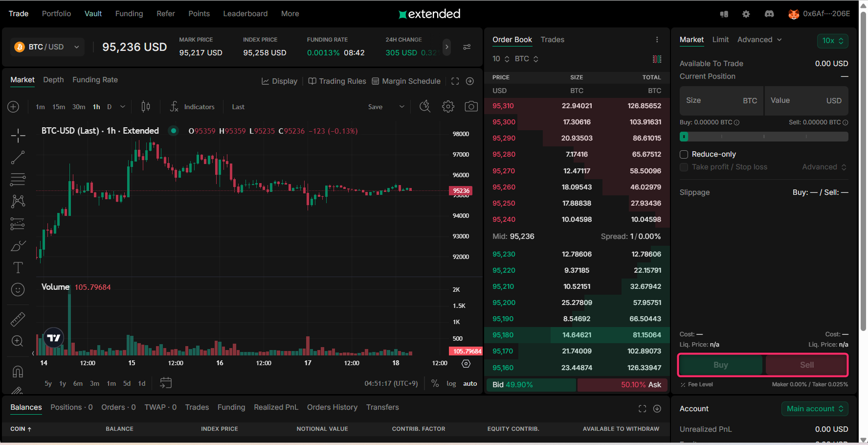Enable the Reduce-only checkbox
868x445 pixels.
[x=684, y=154]
